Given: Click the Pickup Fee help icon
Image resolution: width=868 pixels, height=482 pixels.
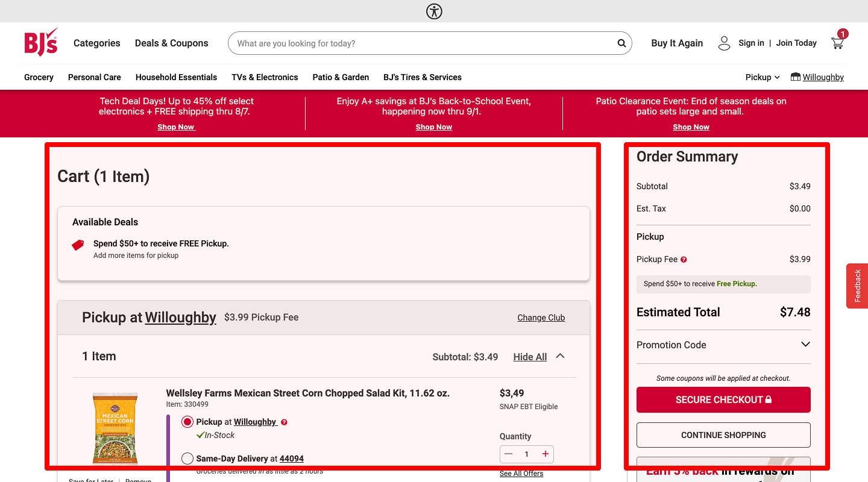Looking at the screenshot, I should 684,260.
